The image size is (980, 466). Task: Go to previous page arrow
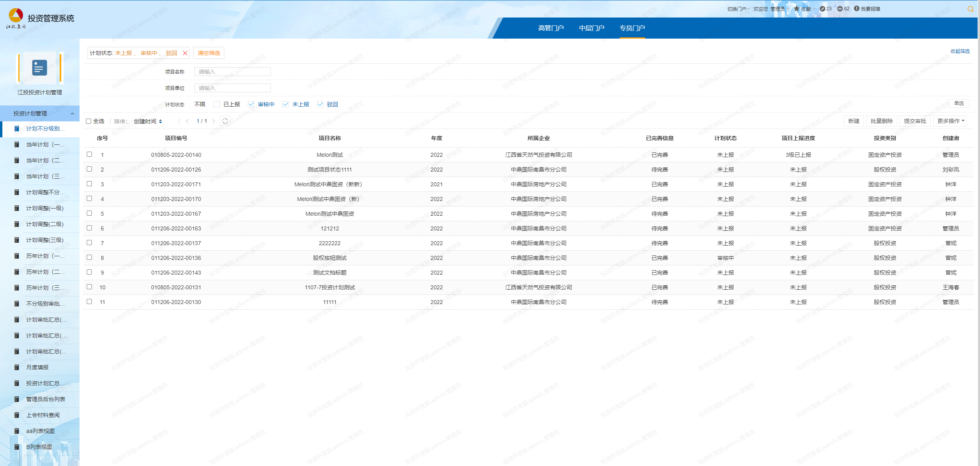click(x=187, y=121)
